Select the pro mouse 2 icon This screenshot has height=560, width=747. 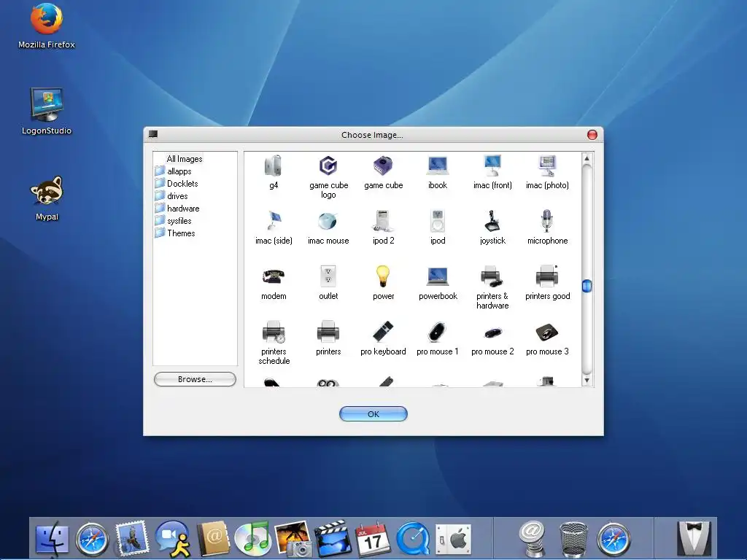coord(492,332)
